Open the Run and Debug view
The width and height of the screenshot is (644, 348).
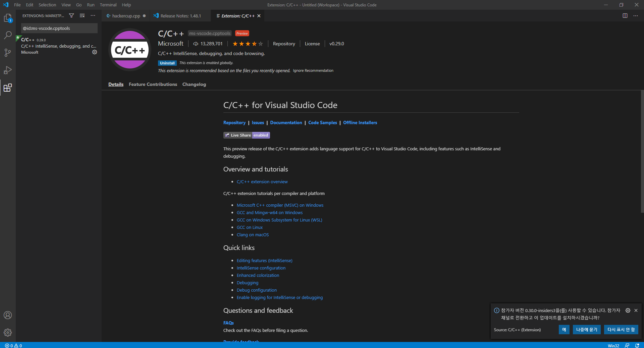pyautogui.click(x=8, y=70)
